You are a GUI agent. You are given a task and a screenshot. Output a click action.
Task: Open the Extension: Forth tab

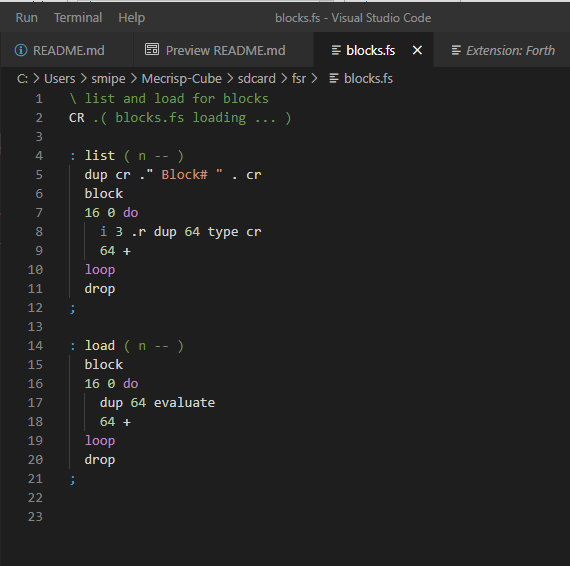tap(503, 50)
